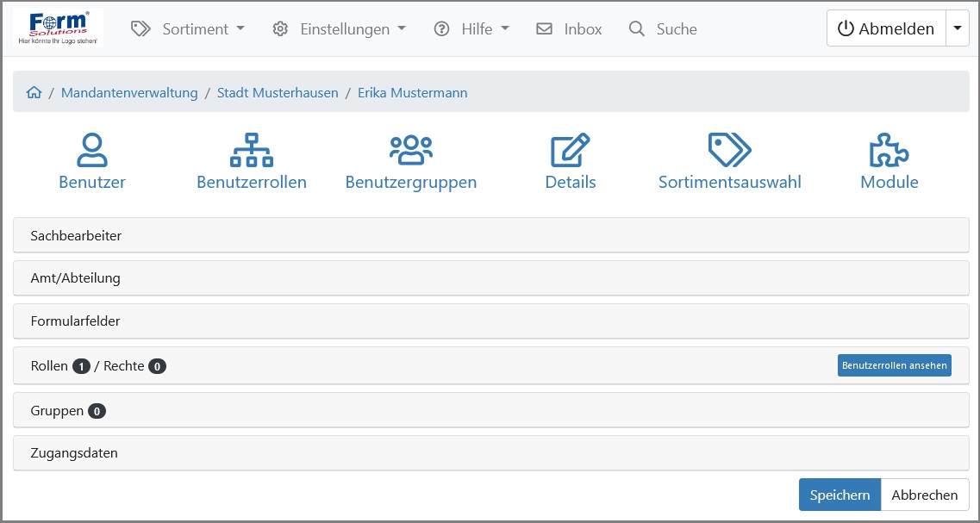The image size is (980, 523).
Task: Follow the Mandantenverwaltung breadcrumb link
Action: click(129, 93)
